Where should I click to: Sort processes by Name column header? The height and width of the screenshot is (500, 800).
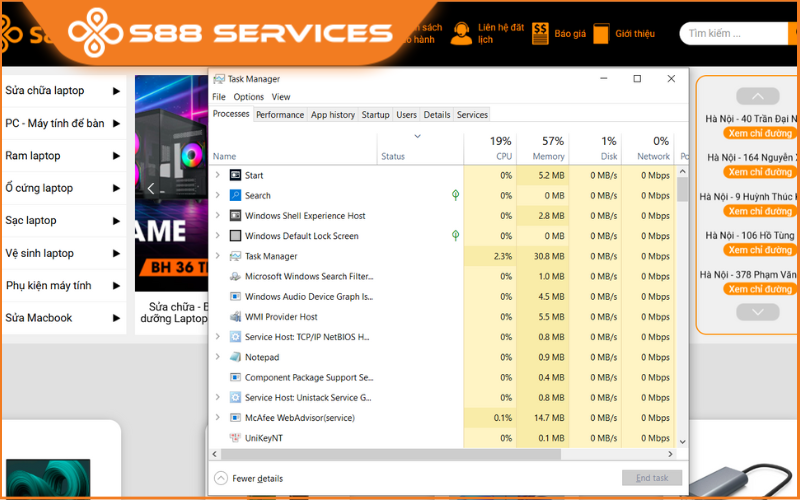(x=293, y=148)
